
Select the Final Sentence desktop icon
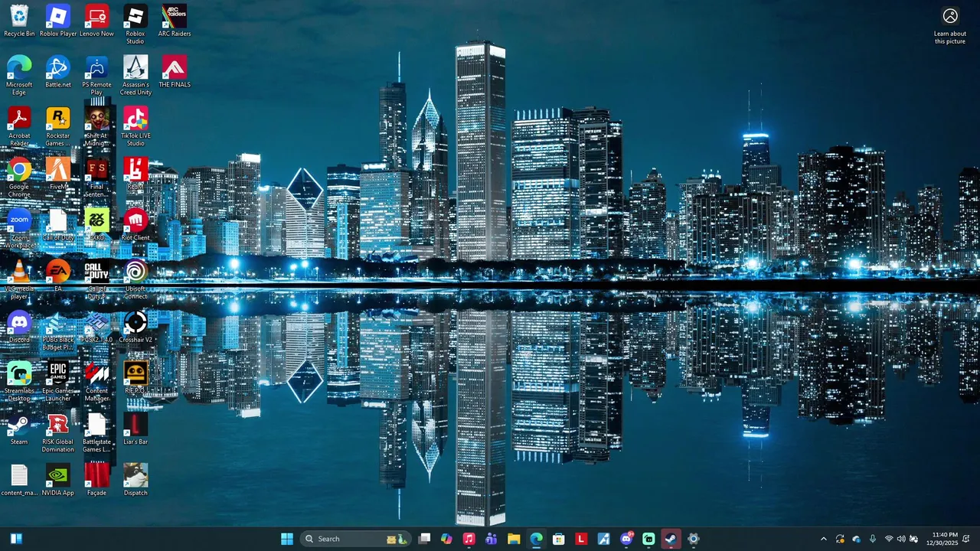(96, 178)
